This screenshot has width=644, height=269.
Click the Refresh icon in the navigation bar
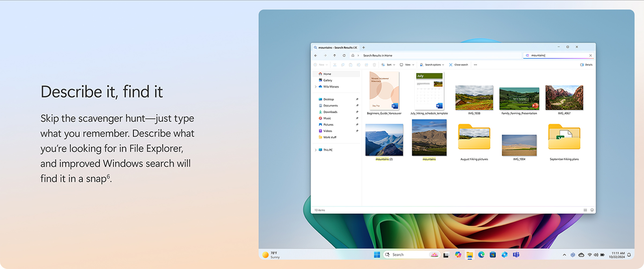pyautogui.click(x=344, y=55)
